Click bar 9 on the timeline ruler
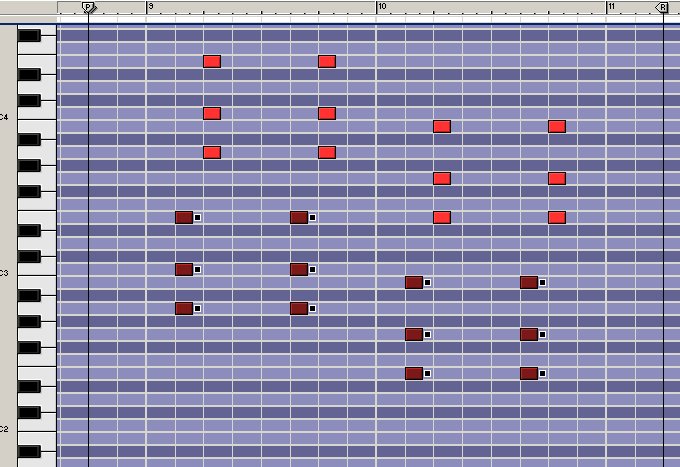The height and width of the screenshot is (467, 680). tap(150, 7)
